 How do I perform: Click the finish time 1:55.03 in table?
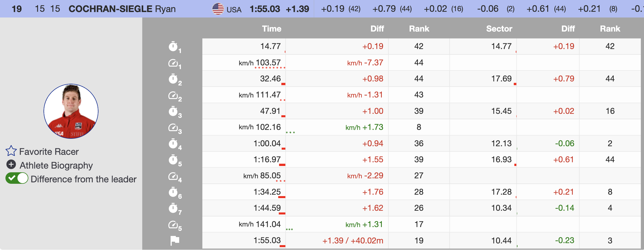click(x=267, y=240)
